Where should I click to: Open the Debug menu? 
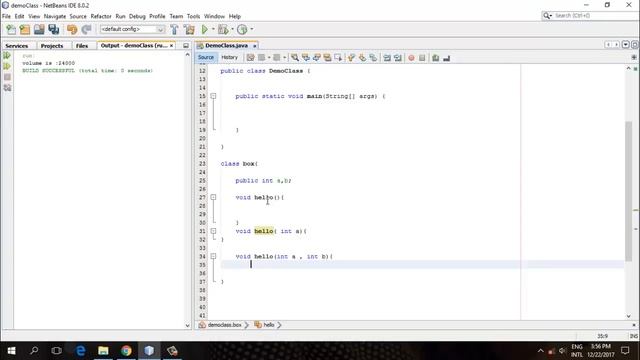tap(137, 16)
